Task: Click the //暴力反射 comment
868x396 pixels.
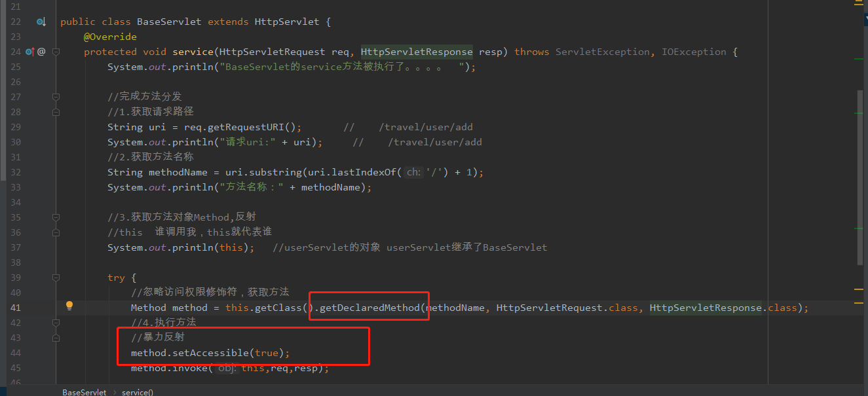Action: pyautogui.click(x=158, y=338)
